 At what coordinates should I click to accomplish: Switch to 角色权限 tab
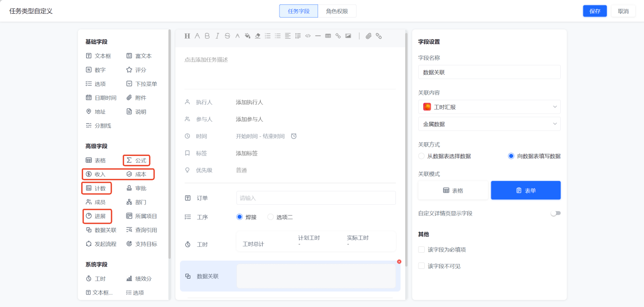[x=337, y=11]
